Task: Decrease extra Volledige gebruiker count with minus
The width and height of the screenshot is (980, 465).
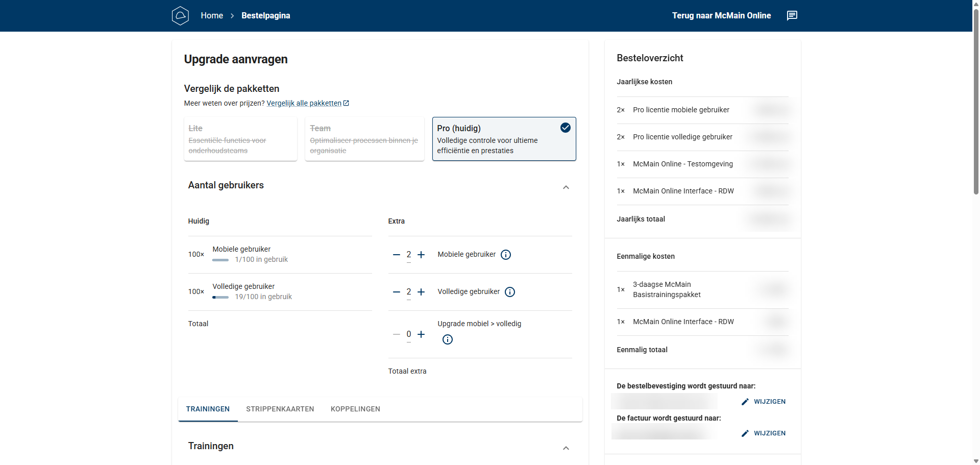Action: [x=396, y=292]
